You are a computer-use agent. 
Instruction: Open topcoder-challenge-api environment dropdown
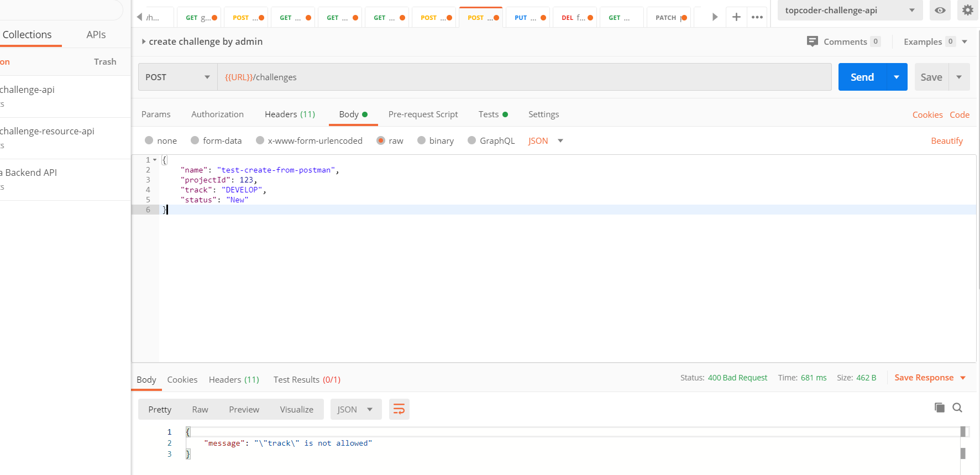(850, 10)
